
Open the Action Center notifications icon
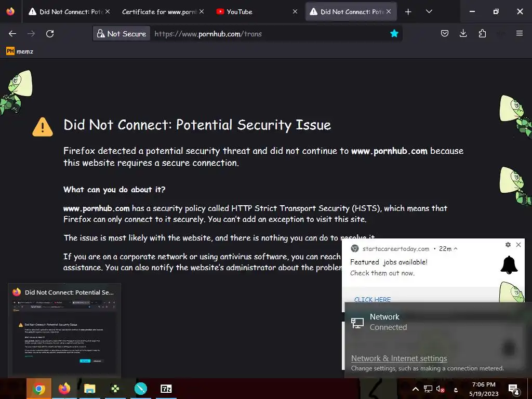(x=514, y=390)
